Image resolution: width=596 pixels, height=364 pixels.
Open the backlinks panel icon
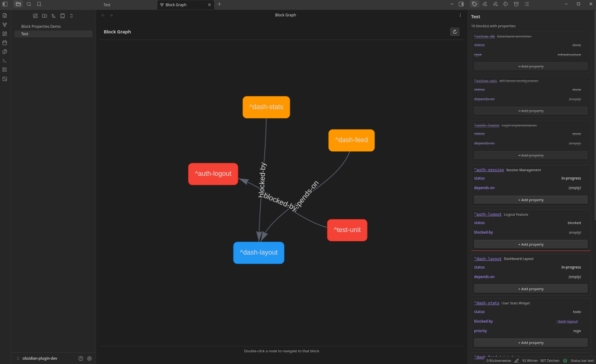pyautogui.click(x=485, y=4)
